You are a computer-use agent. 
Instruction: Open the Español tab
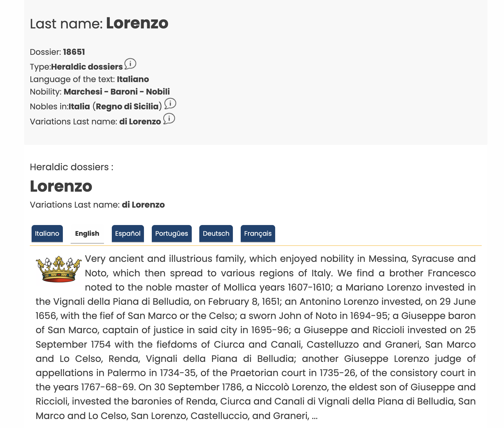coord(128,233)
